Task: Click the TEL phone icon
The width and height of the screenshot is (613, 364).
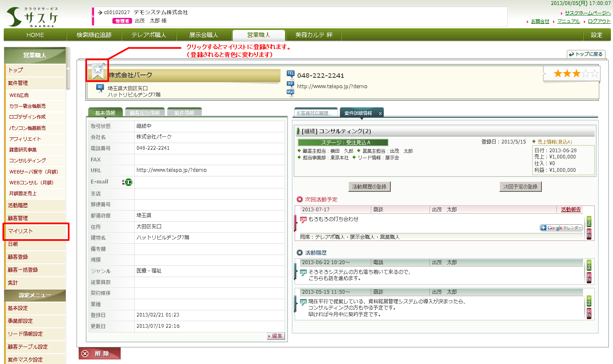Action: (290, 74)
